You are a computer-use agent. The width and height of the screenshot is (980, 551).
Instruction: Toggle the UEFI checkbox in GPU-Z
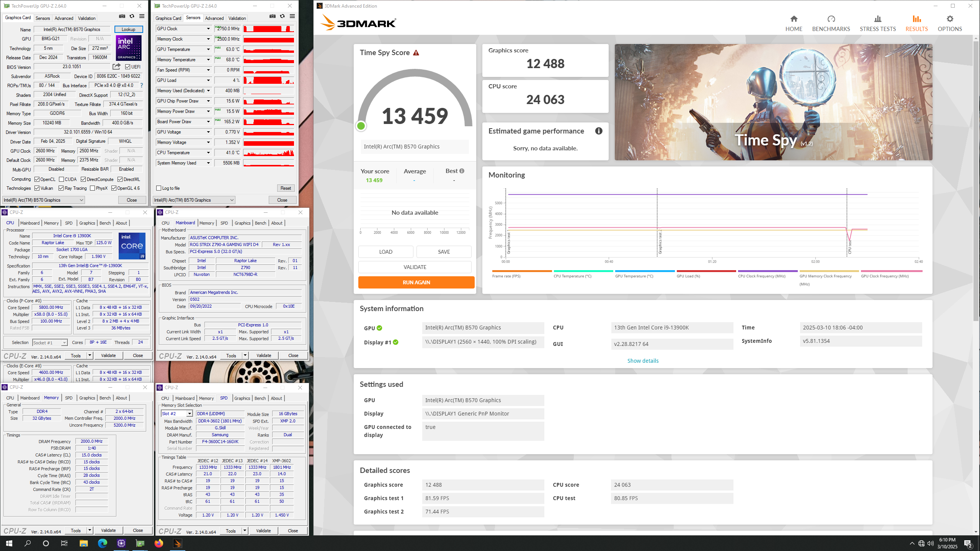tap(128, 67)
